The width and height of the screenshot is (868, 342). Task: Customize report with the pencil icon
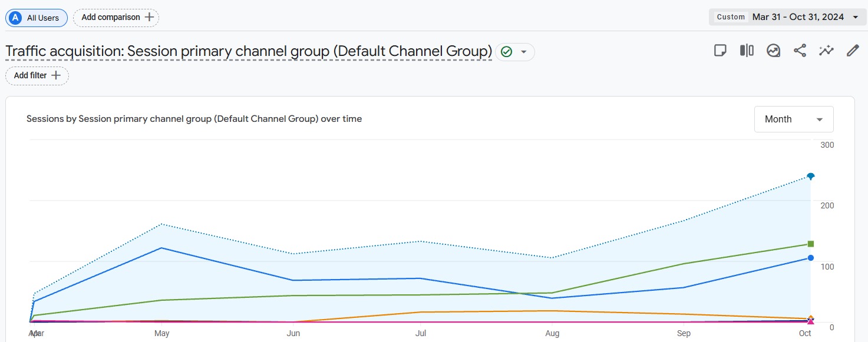click(853, 51)
